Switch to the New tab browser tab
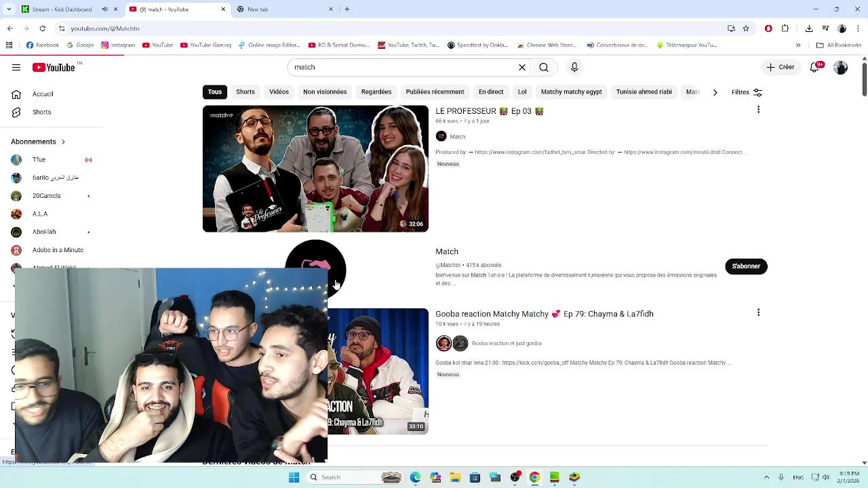The height and width of the screenshot is (488, 868). 285,9
